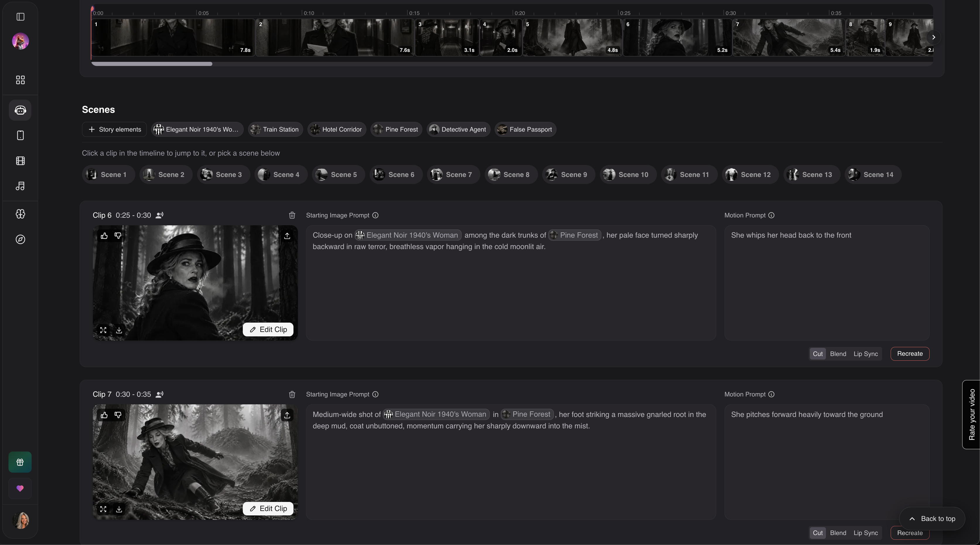Viewport: 980px width, 545px height.
Task: Click the playhead marker at 0:00
Action: pyautogui.click(x=93, y=8)
